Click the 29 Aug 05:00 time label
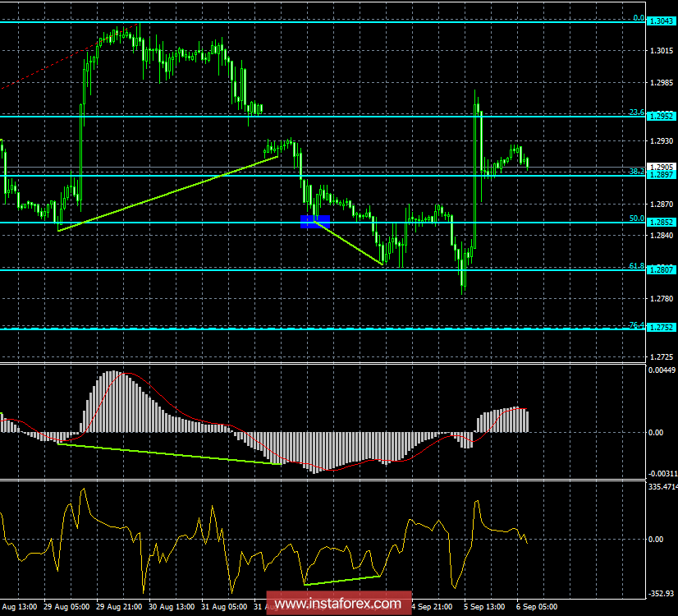Screen dimensions: 678x616 [68, 608]
